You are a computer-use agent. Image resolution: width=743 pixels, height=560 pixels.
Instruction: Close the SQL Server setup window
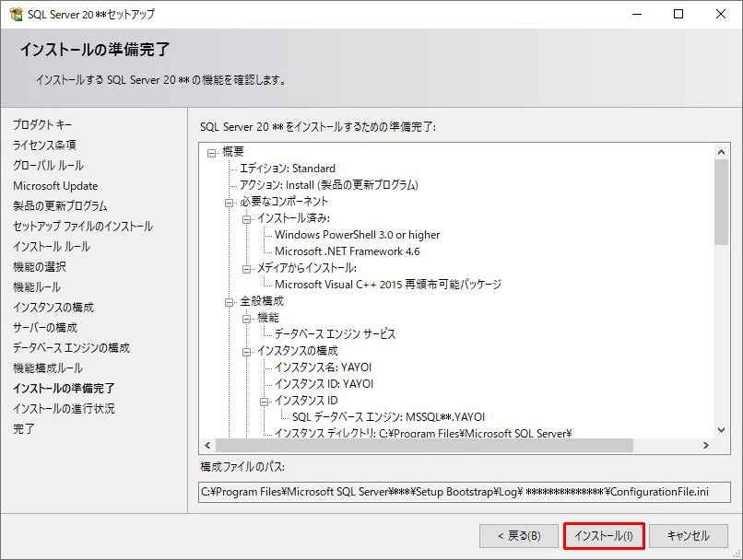[721, 14]
